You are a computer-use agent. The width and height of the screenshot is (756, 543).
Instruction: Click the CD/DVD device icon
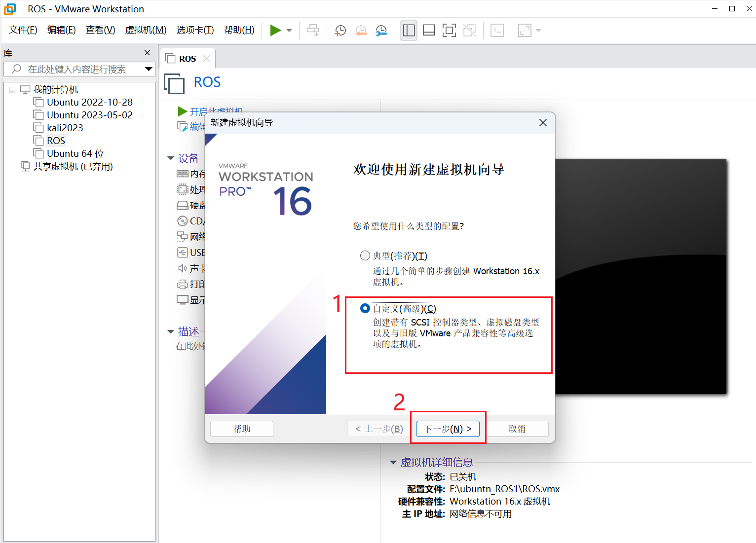[x=182, y=221]
